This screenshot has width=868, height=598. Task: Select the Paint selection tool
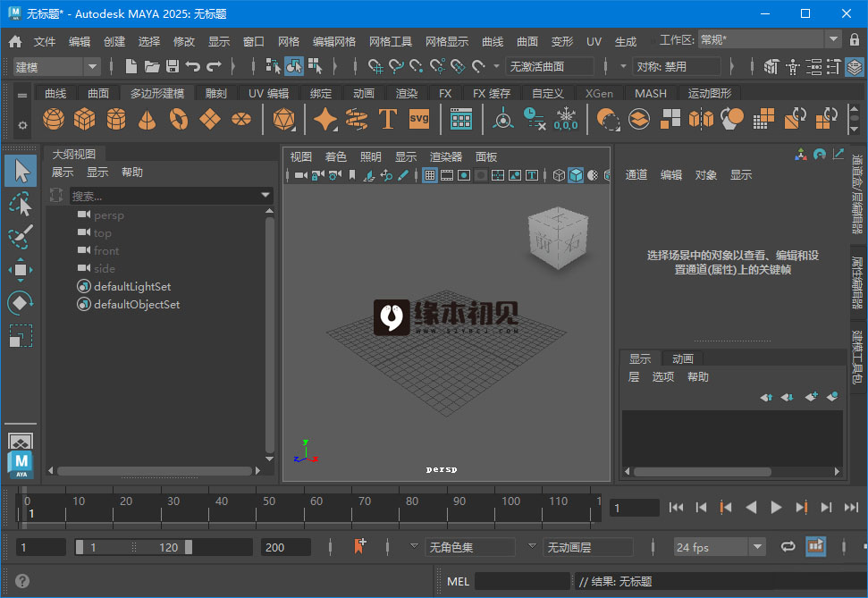click(21, 237)
